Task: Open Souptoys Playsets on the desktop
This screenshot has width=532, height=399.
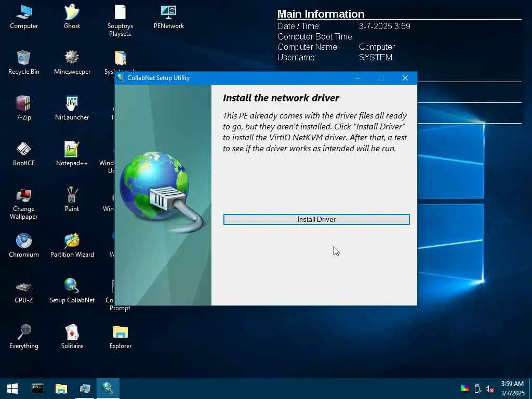Action: 120,20
